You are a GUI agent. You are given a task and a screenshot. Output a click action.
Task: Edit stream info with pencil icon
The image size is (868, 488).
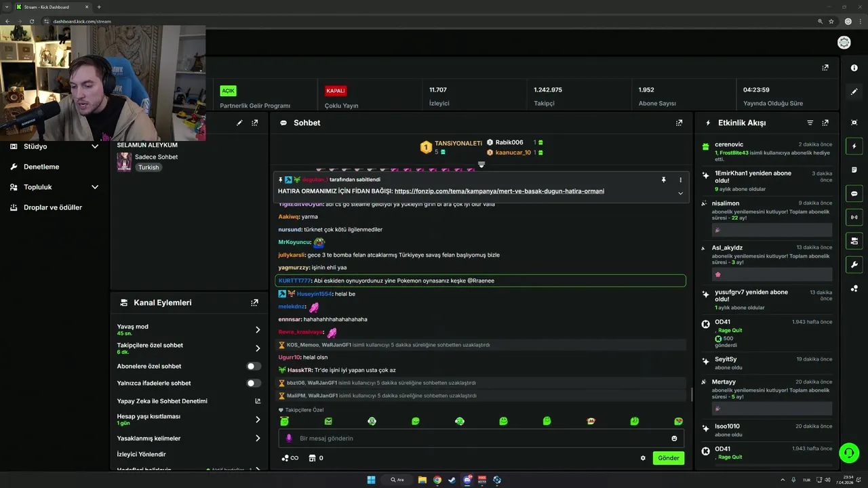239,123
